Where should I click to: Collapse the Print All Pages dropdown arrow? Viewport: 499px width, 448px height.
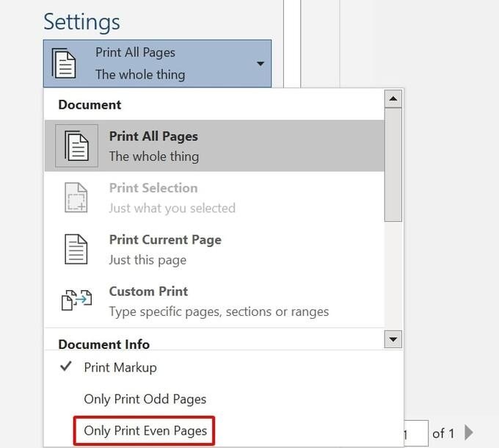(260, 64)
